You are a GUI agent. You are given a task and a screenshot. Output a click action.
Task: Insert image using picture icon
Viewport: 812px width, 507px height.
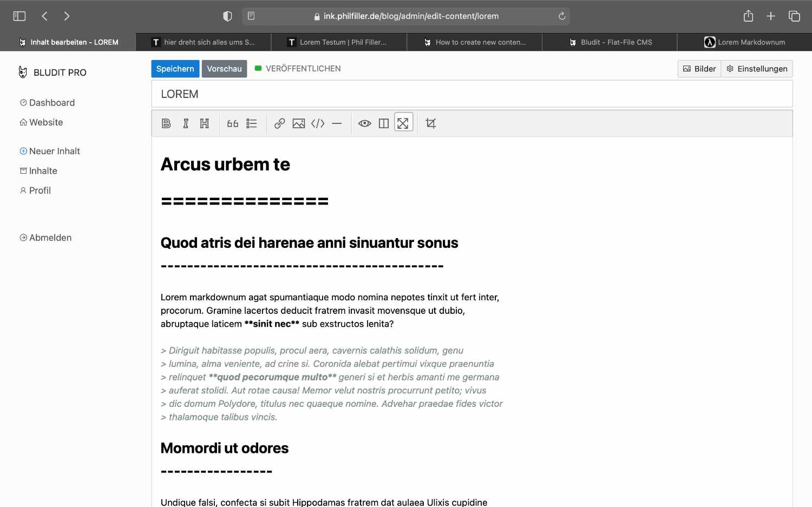pos(299,123)
